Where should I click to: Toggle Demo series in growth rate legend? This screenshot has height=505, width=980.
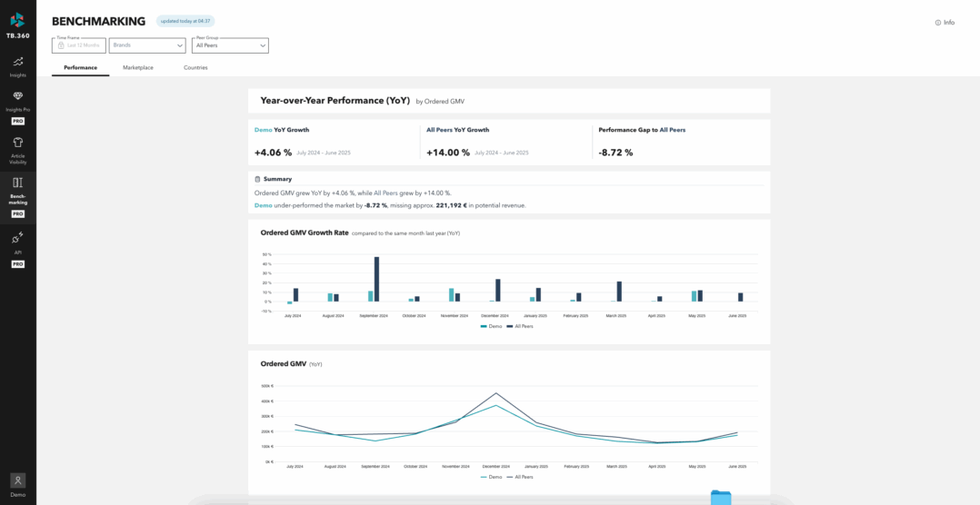pyautogui.click(x=491, y=326)
